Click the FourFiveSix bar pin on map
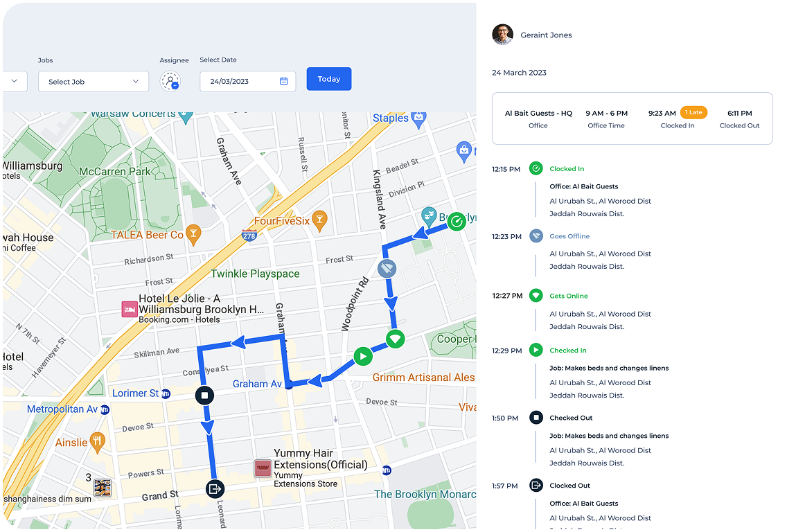 pyautogui.click(x=320, y=222)
